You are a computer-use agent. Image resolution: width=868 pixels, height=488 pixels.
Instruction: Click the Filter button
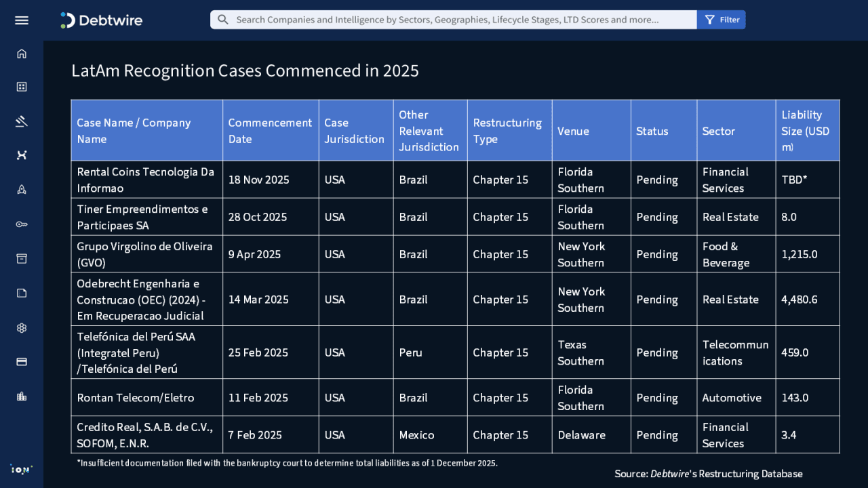[x=722, y=20]
